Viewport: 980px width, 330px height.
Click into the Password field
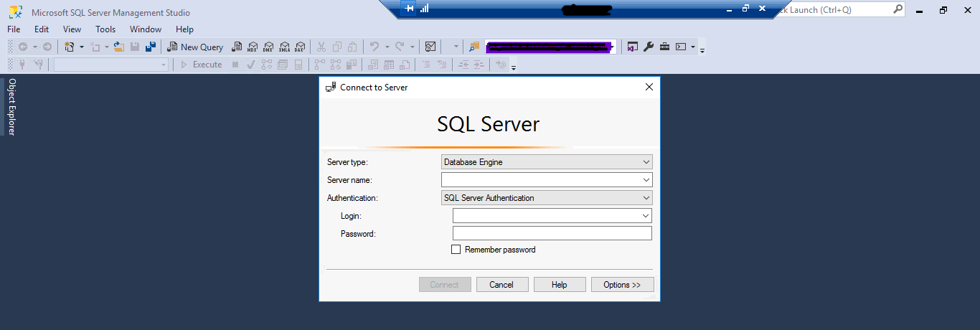pyautogui.click(x=552, y=233)
